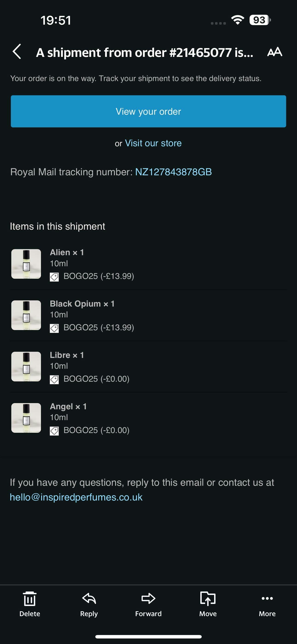Image resolution: width=297 pixels, height=644 pixels.
Task: Tap the hello@inspiredperfumes.co.uk email link
Action: (76, 497)
